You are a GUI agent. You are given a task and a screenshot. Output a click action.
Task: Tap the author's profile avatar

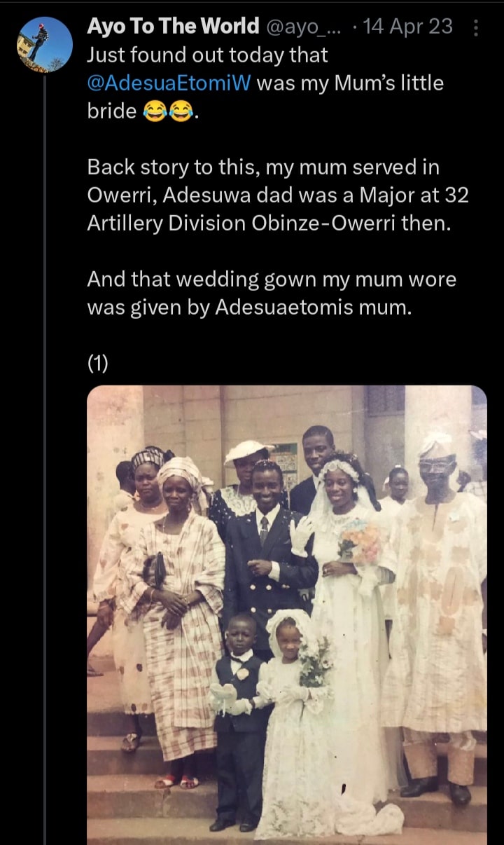click(44, 45)
